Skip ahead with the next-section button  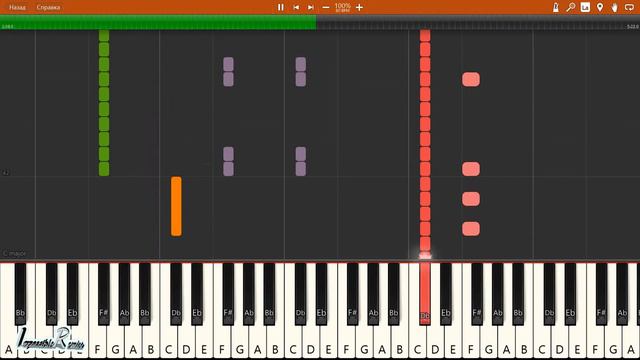[311, 7]
